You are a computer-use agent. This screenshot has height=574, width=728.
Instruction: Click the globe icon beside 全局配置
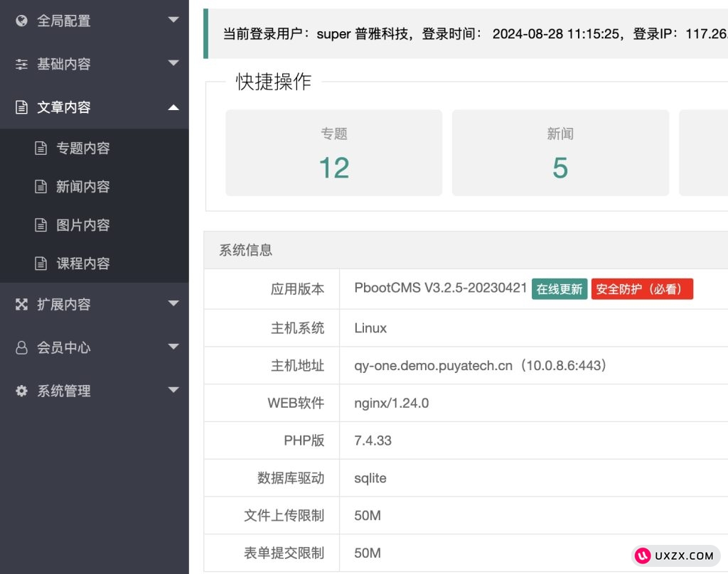pyautogui.click(x=22, y=21)
